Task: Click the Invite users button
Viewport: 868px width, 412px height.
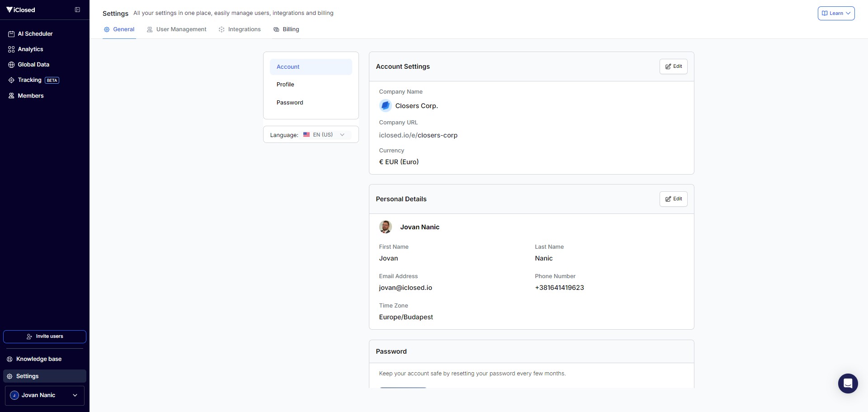Action: (45, 336)
